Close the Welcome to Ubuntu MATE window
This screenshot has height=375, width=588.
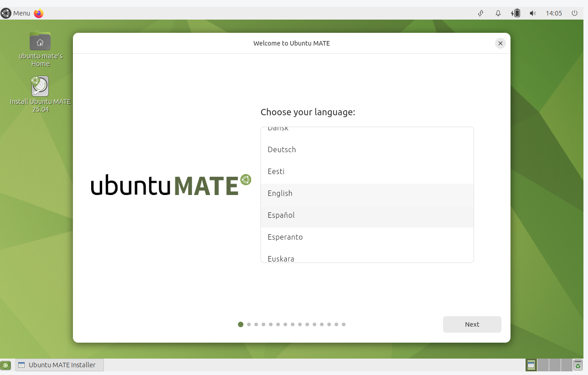point(500,43)
